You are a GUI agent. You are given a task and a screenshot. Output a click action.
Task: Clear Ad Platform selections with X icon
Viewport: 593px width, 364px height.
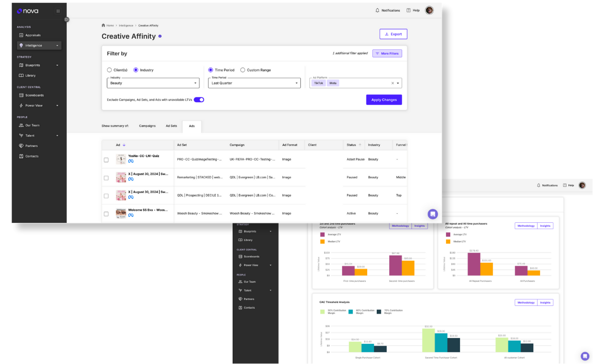point(392,83)
